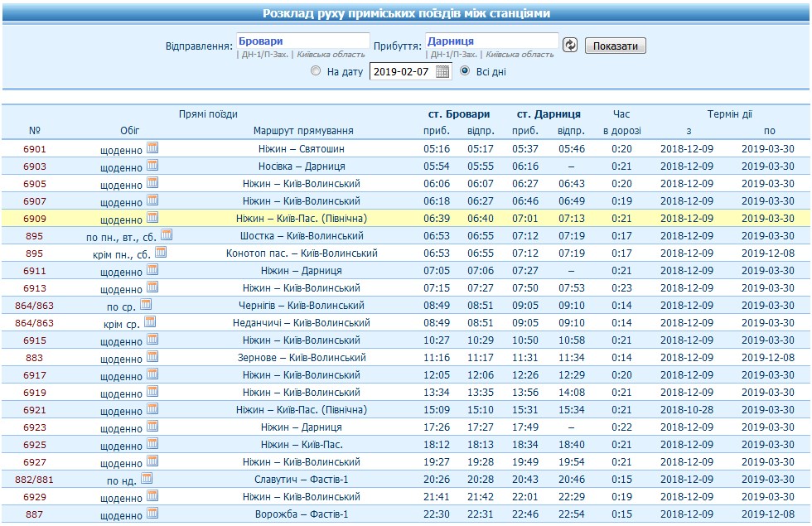
Task: Select route 'Носівка – Дарниця'
Action: pyautogui.click(x=302, y=166)
